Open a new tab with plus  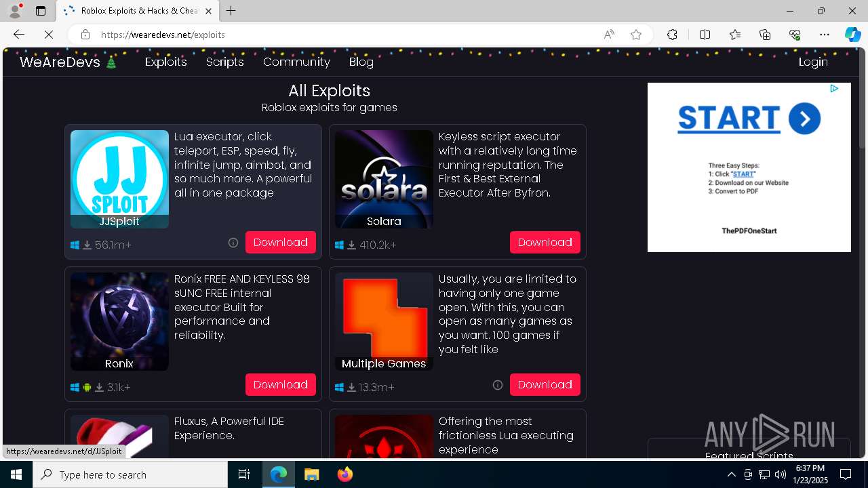(231, 11)
